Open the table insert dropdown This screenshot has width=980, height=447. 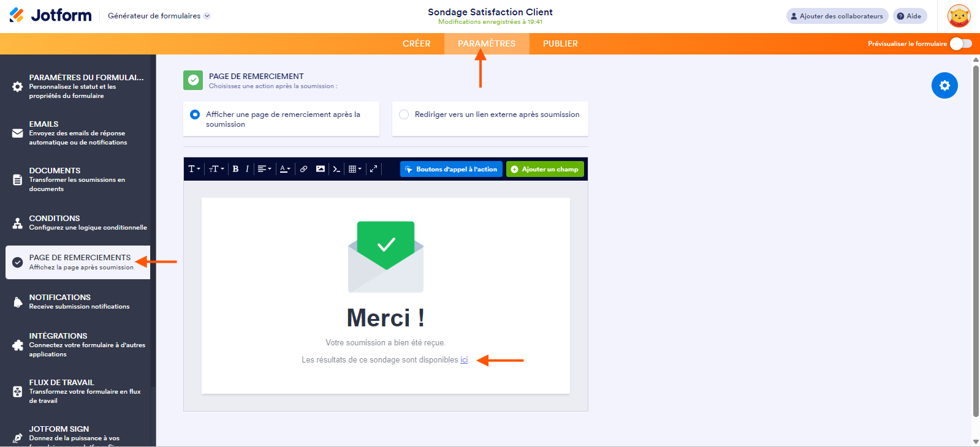(x=355, y=169)
